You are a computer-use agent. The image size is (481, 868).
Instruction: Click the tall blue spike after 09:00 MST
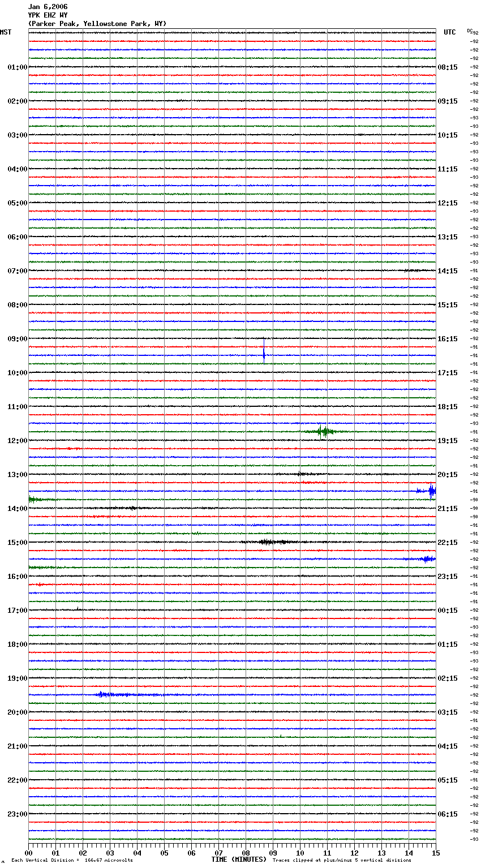pos(264,351)
